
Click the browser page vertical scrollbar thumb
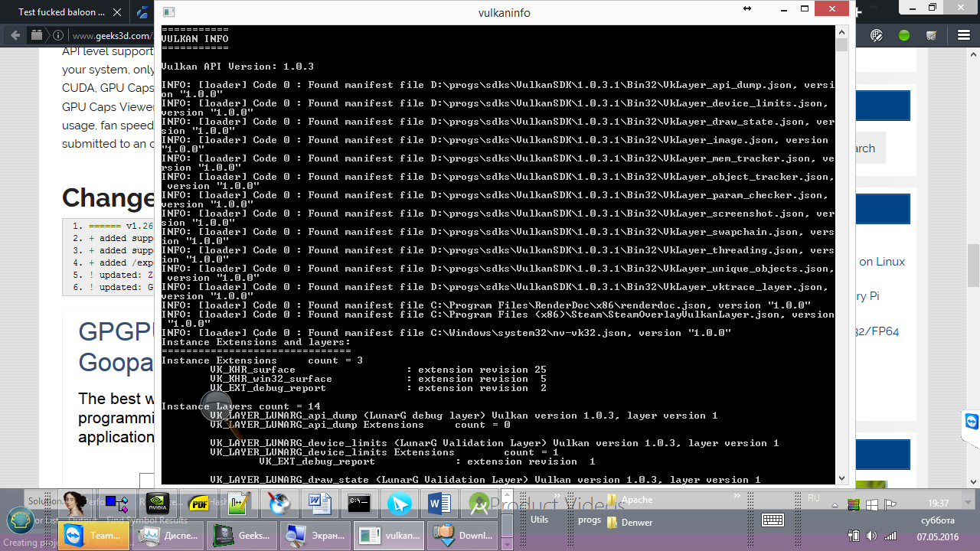(x=973, y=264)
